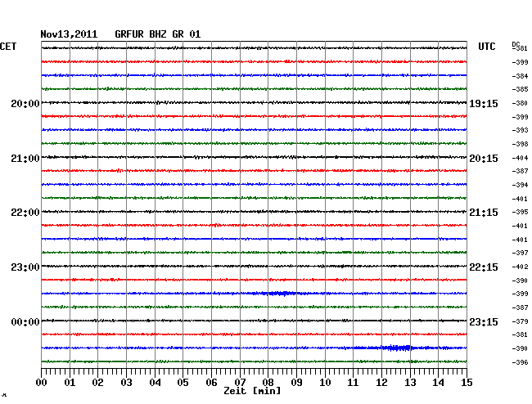Click minute tick label "02"
Viewport: 532px width, 404px height.
97,383
